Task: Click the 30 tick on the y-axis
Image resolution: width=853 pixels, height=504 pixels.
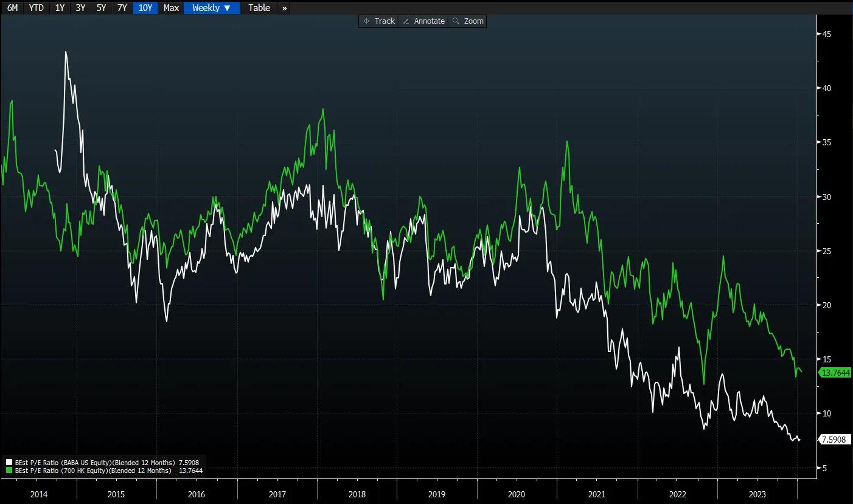Action: pos(827,197)
